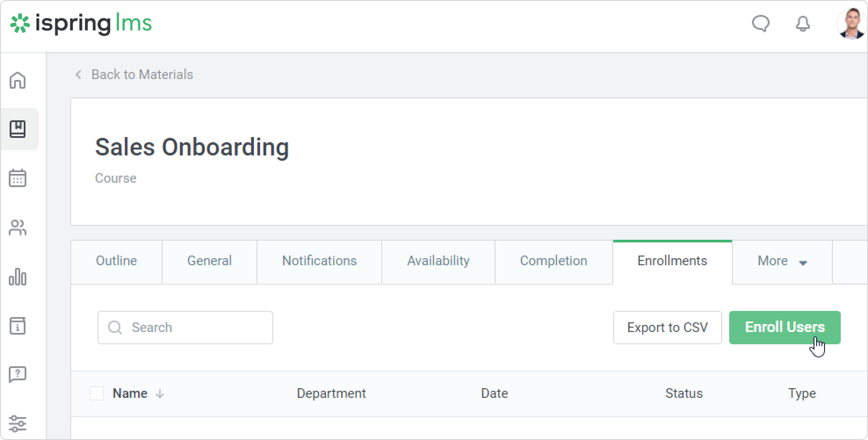Viewport: 868px width, 440px height.
Task: Switch to the Outline tab
Action: pos(116,261)
